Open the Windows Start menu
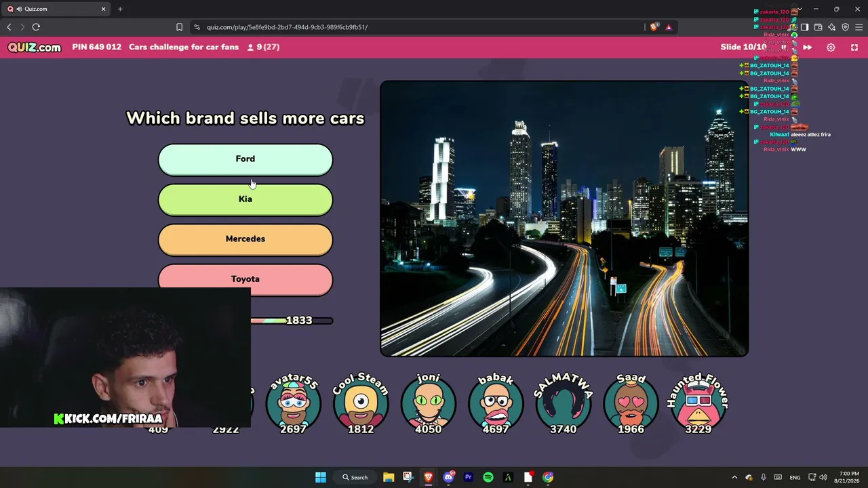The width and height of the screenshot is (868, 488). click(321, 477)
